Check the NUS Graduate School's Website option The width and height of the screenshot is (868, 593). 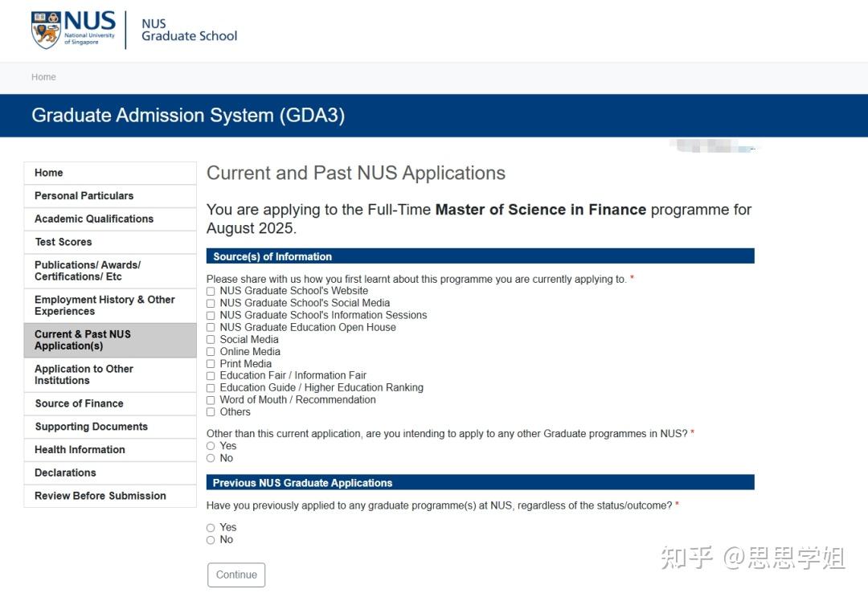tap(210, 291)
